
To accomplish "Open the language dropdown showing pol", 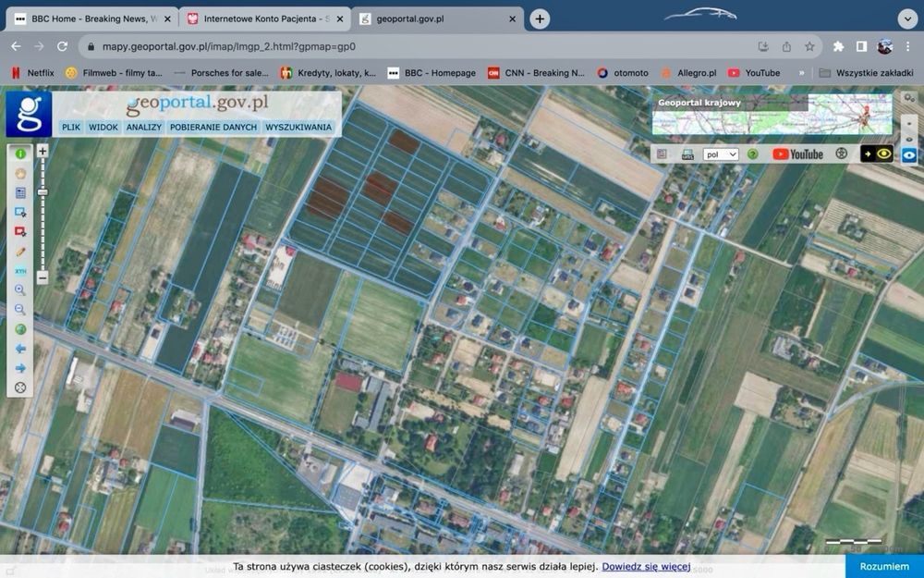I will [x=721, y=154].
